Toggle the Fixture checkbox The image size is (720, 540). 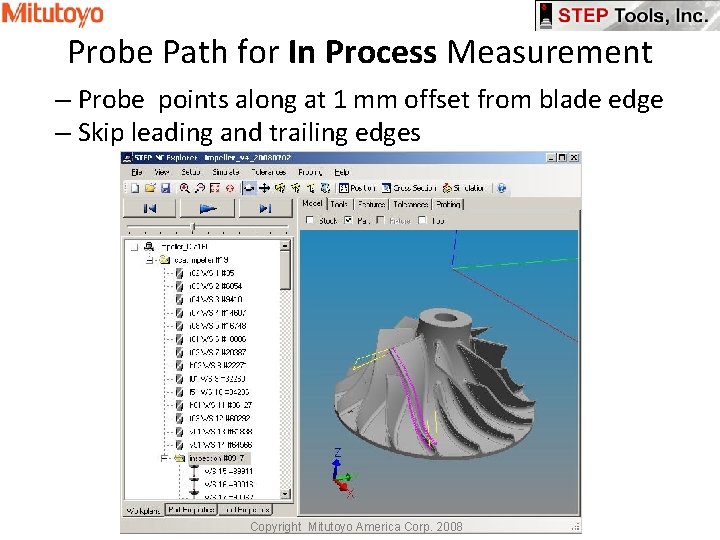click(380, 220)
